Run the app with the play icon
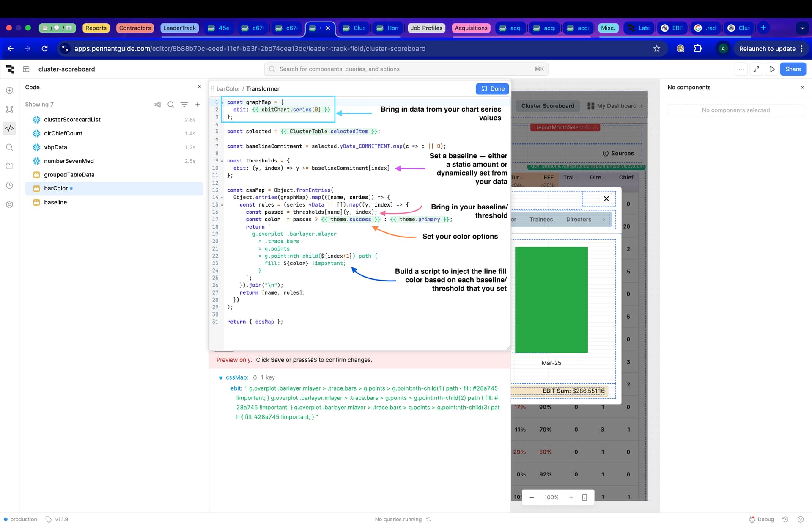This screenshot has height=526, width=812. (772, 69)
